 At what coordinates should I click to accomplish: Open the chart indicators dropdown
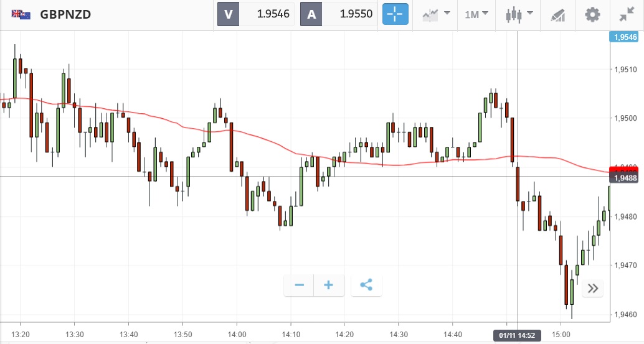pos(435,14)
